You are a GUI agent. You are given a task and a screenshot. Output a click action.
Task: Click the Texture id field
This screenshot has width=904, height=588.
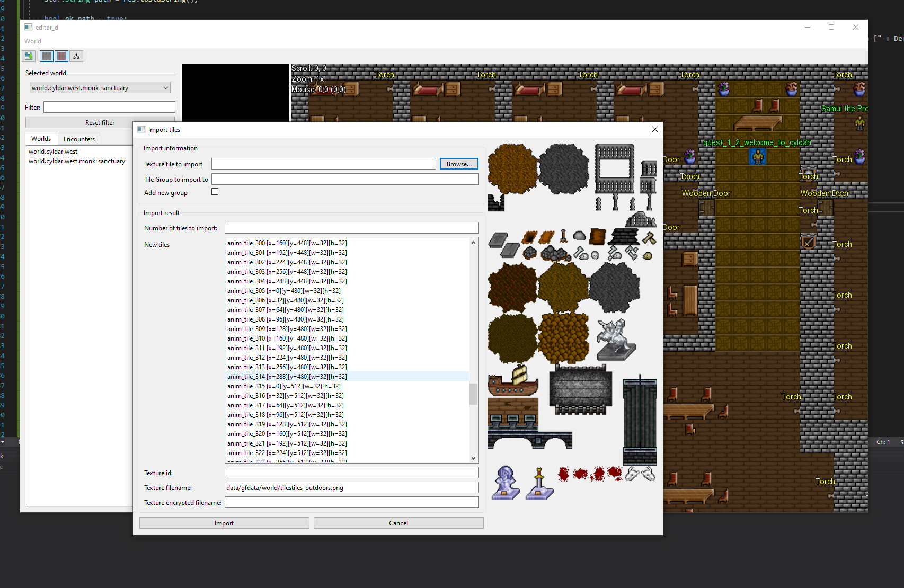352,473
